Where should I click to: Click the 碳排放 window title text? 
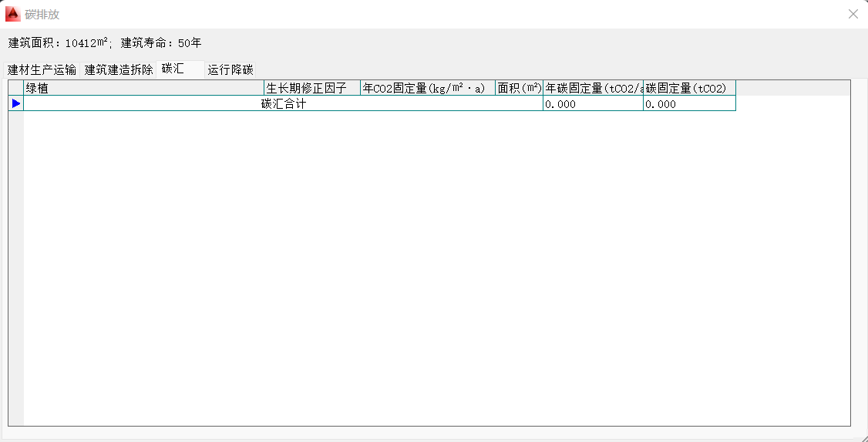click(x=42, y=14)
